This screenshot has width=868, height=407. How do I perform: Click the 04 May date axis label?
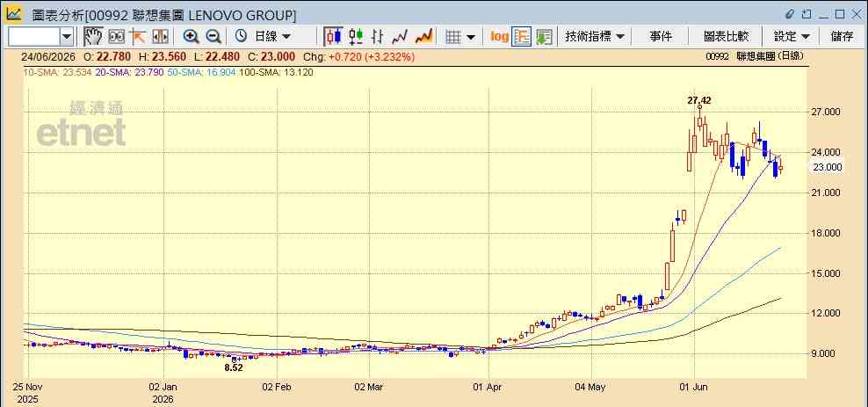[x=590, y=388]
